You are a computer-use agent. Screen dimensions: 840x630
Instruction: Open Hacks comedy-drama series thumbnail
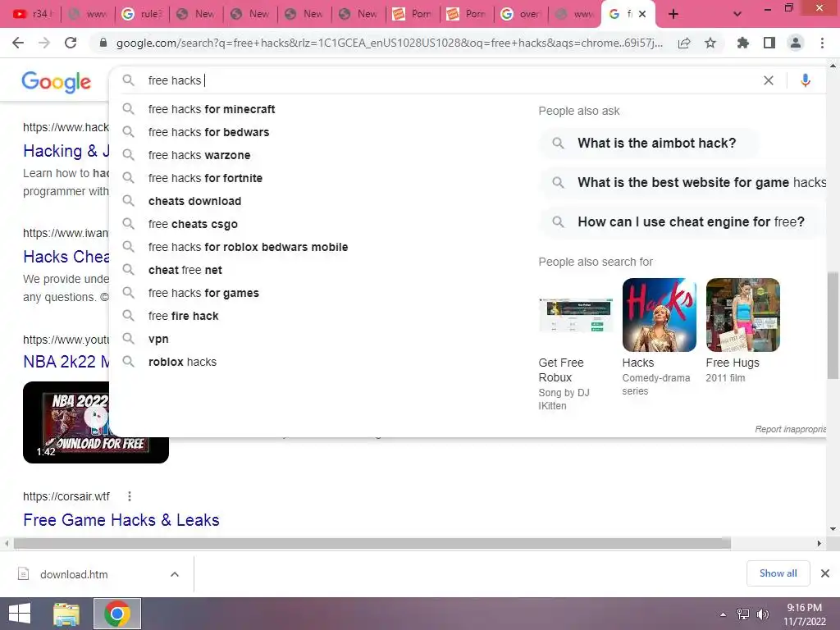pyautogui.click(x=660, y=315)
